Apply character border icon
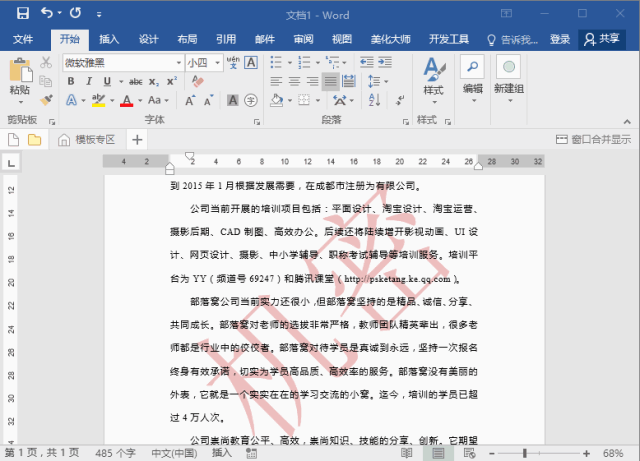The width and height of the screenshot is (640, 461). 251,62
